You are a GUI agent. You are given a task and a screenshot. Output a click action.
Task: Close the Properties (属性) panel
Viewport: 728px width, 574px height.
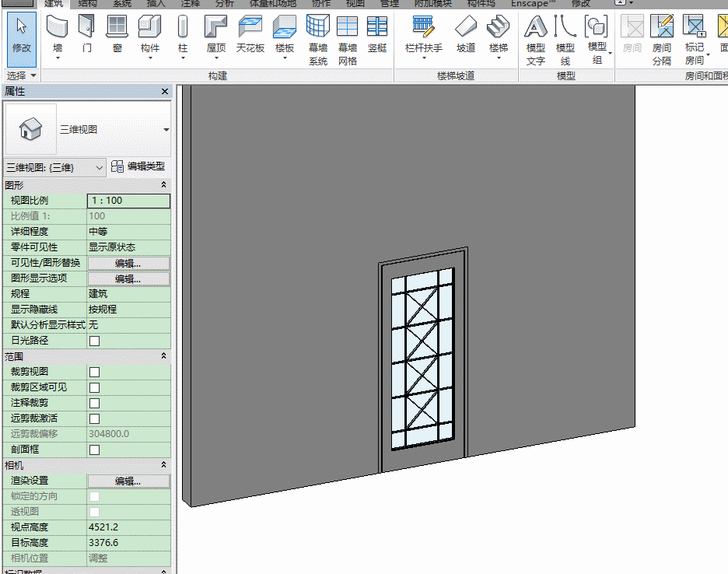165,92
